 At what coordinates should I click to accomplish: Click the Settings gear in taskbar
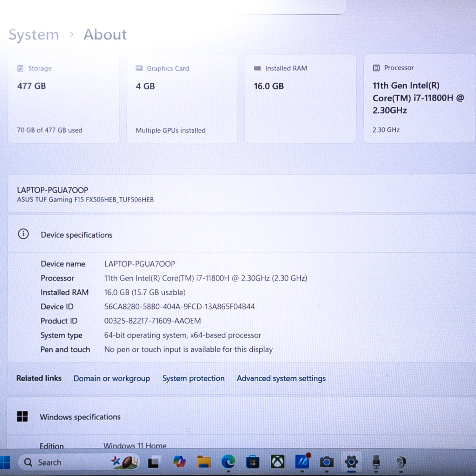(x=351, y=462)
